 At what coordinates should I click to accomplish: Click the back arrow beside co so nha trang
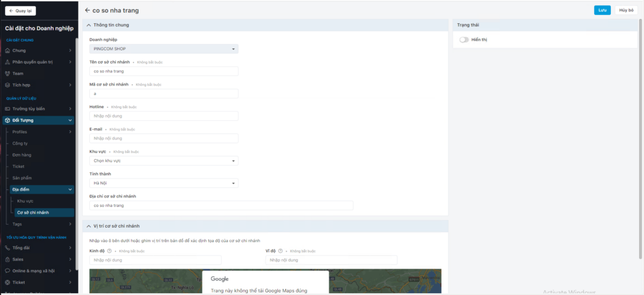87,10
